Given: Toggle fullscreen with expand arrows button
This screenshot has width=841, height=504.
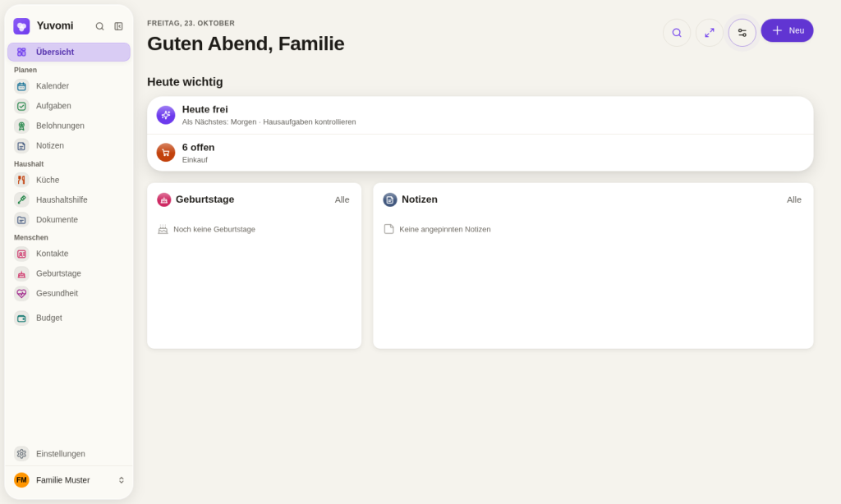Looking at the screenshot, I should (709, 33).
